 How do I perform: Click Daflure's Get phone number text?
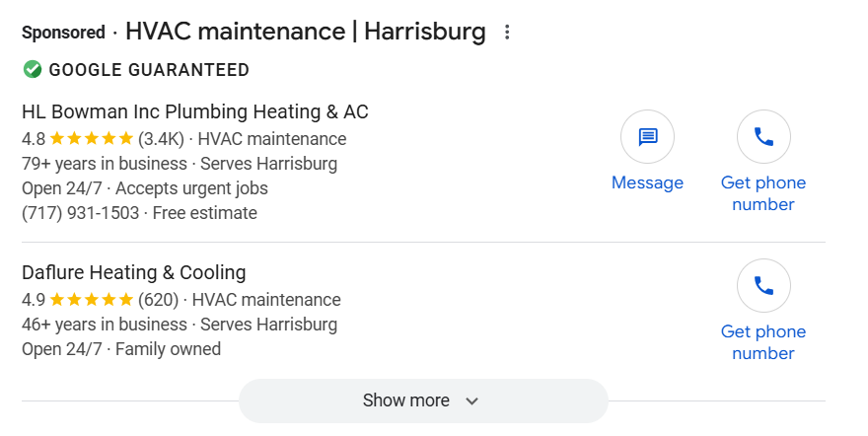coord(763,342)
